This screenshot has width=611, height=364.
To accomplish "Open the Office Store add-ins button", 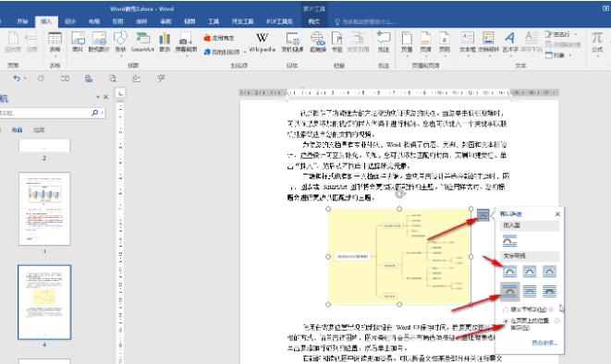I will click(219, 38).
